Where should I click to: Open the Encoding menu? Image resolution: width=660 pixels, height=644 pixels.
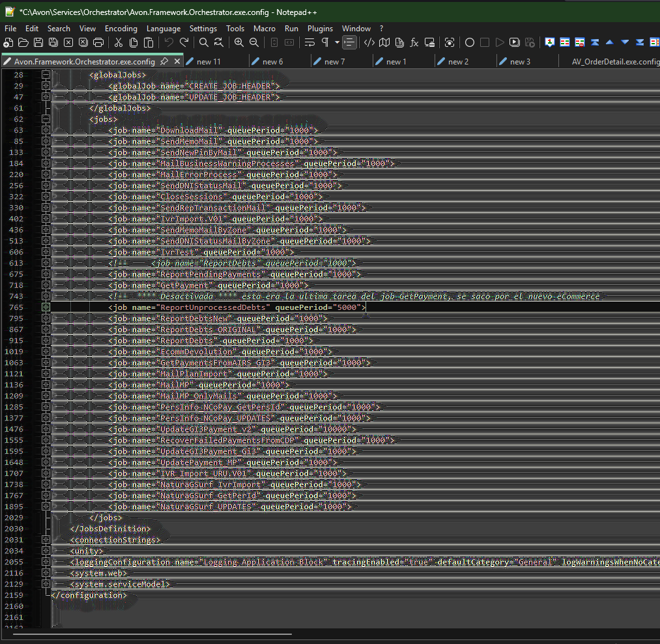click(x=121, y=29)
